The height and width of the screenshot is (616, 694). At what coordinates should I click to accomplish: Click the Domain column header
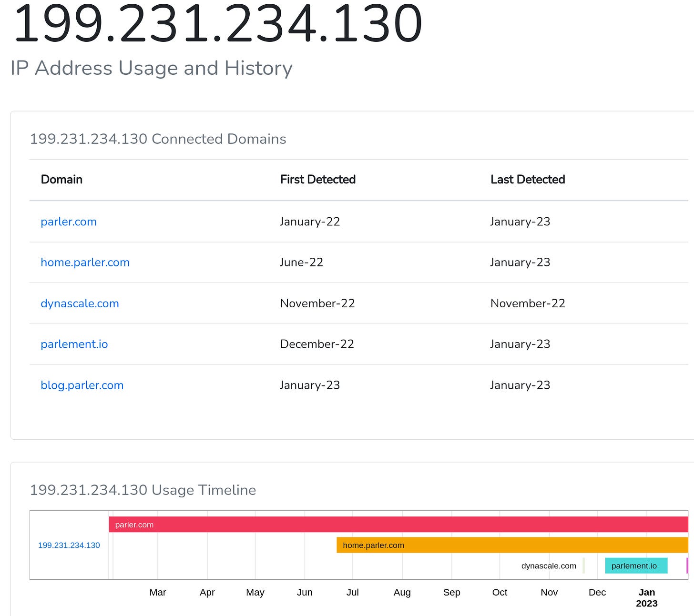coord(61,180)
